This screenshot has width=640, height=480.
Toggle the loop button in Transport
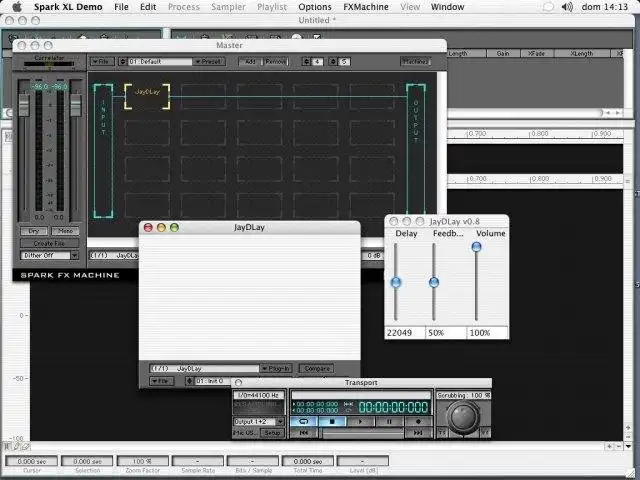coord(304,421)
